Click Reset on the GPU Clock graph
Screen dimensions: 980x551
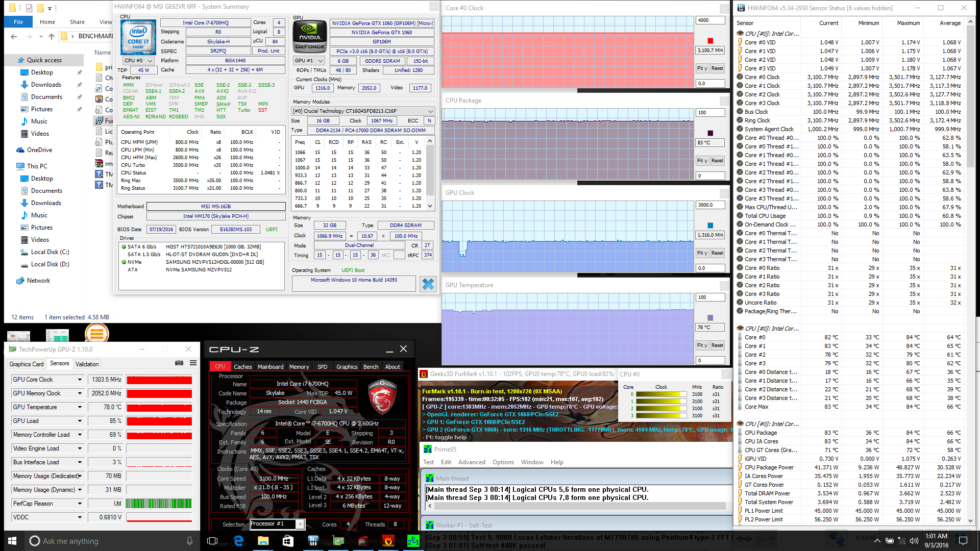coord(718,253)
